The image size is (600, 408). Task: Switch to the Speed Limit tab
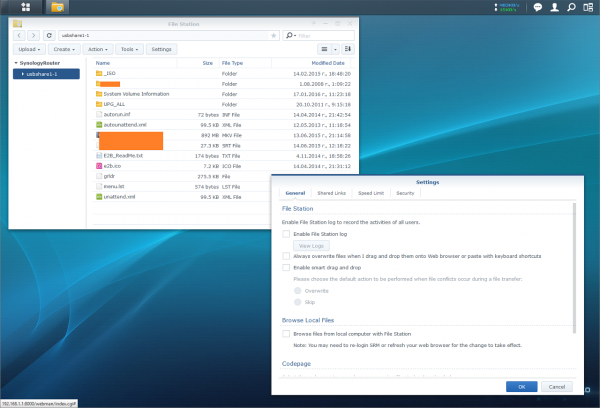(x=371, y=193)
